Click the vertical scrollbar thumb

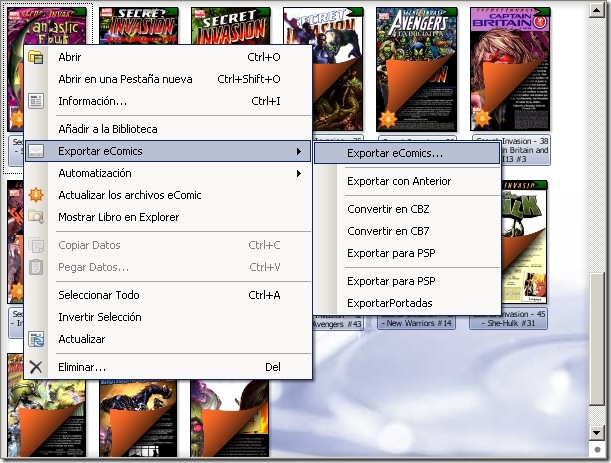(597, 339)
